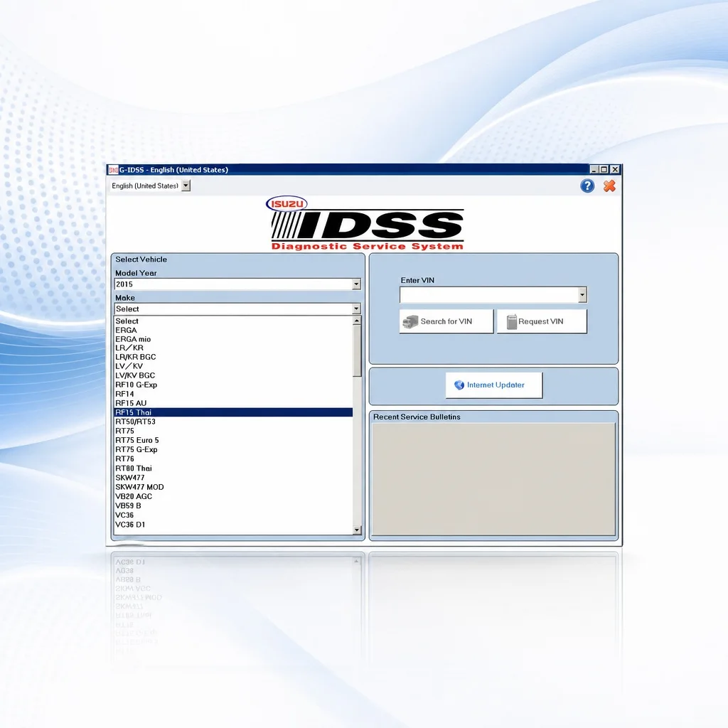Open the language dropdown arrow
This screenshot has height=728, width=728.
pyautogui.click(x=186, y=186)
